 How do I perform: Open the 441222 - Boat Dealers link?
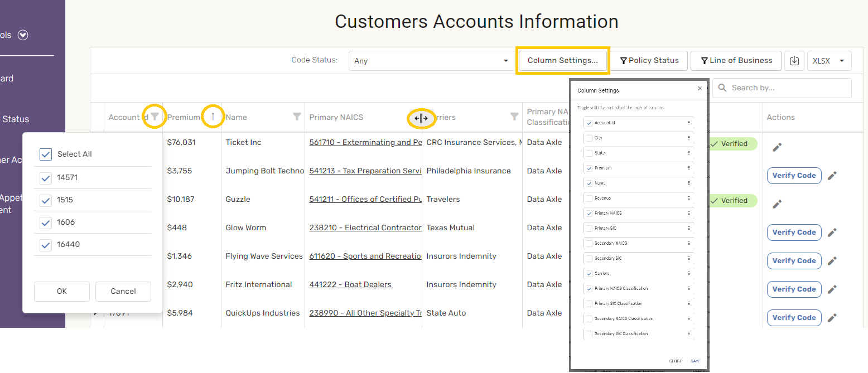point(350,285)
